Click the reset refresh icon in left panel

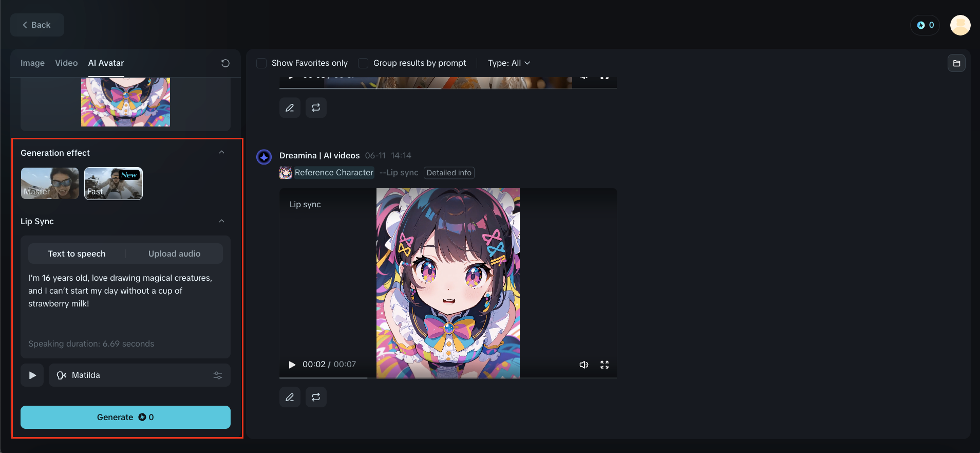(225, 63)
